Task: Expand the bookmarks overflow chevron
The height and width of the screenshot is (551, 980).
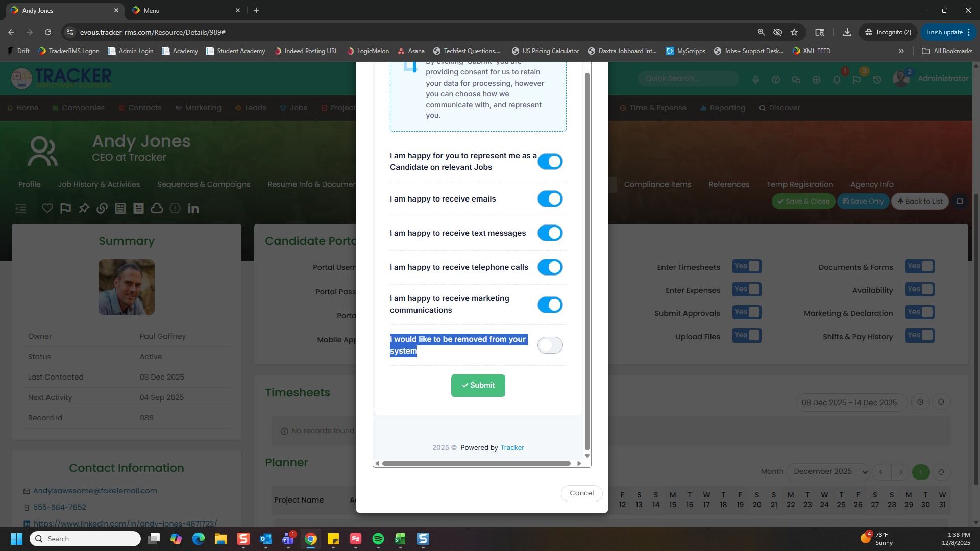Action: (901, 51)
